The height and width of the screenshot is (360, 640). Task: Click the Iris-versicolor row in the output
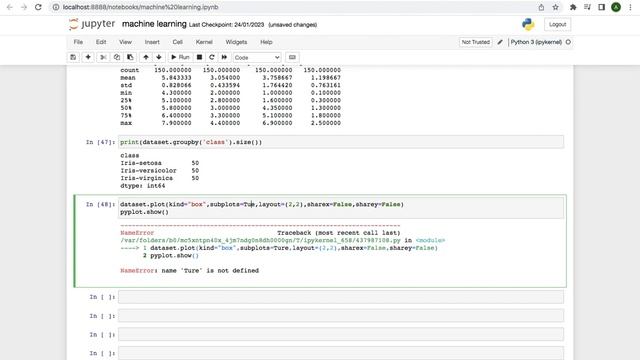(160, 171)
